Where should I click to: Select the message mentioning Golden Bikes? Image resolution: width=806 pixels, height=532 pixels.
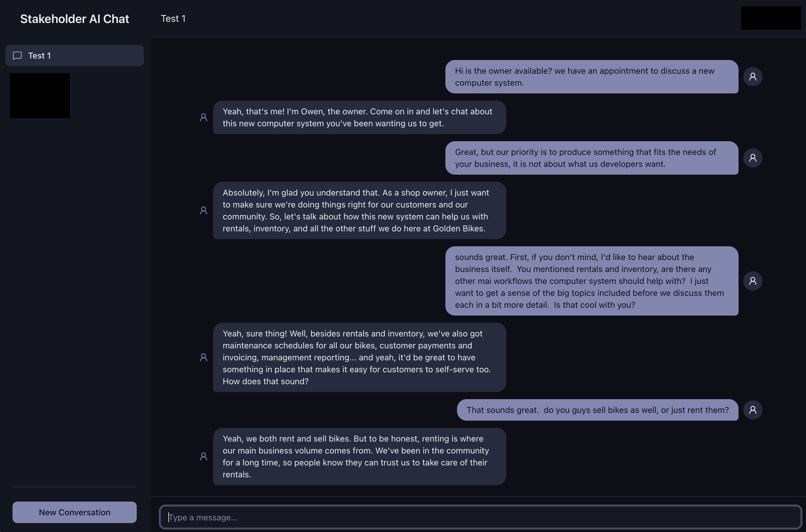(x=359, y=210)
